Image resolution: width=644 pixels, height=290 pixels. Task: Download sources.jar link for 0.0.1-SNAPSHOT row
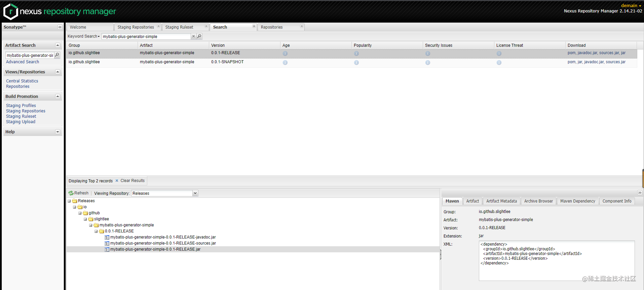[x=615, y=62]
